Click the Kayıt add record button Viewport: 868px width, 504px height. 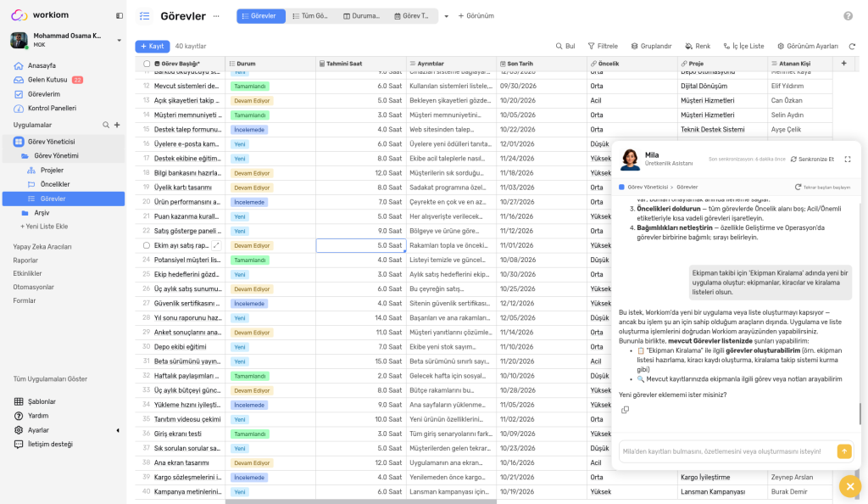tap(153, 47)
